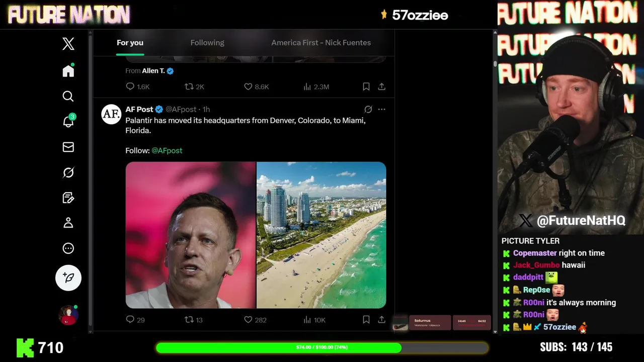Open AF Post tweet three-dot menu

coord(382,109)
